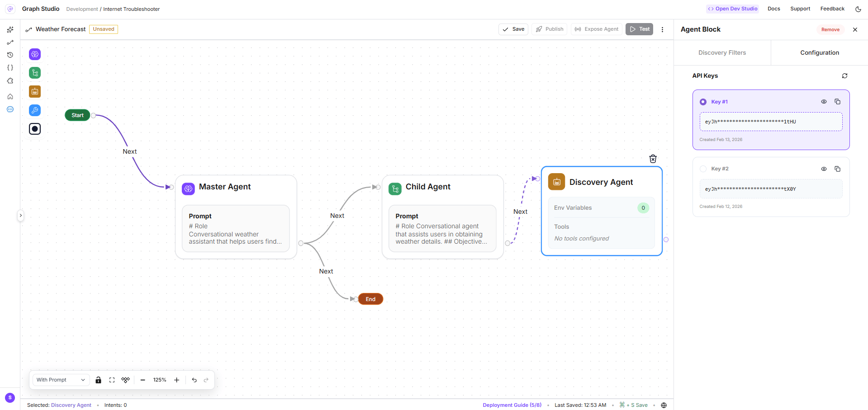Click the Key #2 masked value field
Image resolution: width=868 pixels, height=410 pixels.
click(771, 189)
